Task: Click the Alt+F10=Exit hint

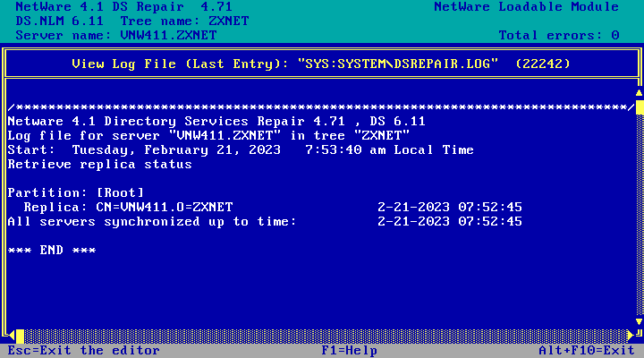Action: tap(587, 351)
